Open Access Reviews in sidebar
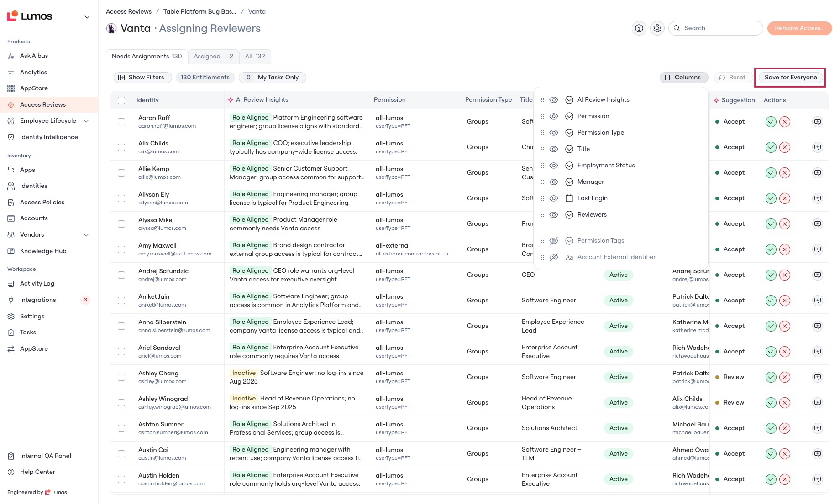This screenshot has height=504, width=840. click(49, 104)
